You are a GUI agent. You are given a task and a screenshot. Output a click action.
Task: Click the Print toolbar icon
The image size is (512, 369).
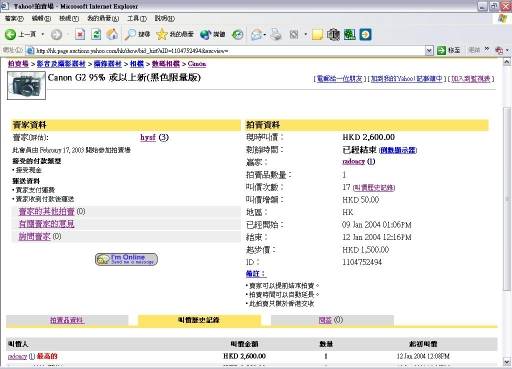pos(276,34)
